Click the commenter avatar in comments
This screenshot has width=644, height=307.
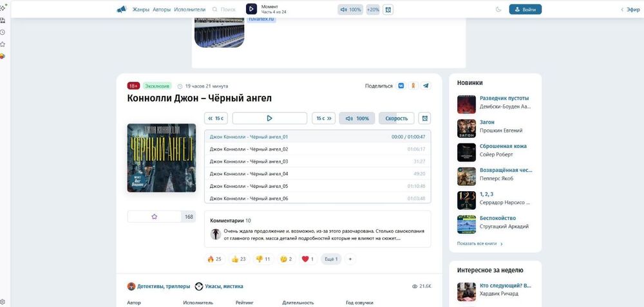click(216, 234)
